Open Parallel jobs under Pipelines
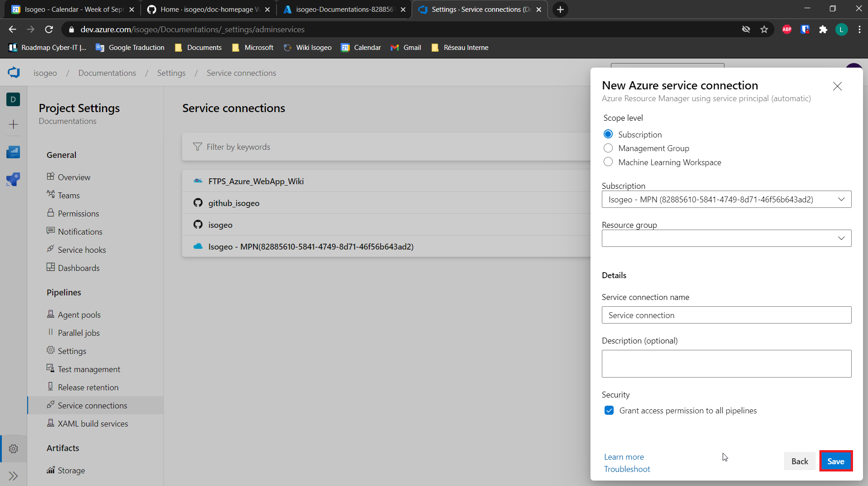The height and width of the screenshot is (486, 868). pos(79,333)
